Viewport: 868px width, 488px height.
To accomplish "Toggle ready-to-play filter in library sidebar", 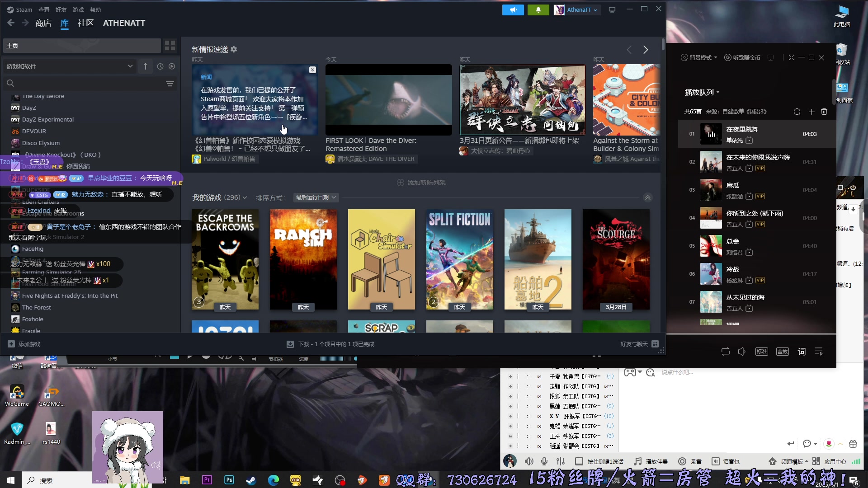I will pos(172,66).
